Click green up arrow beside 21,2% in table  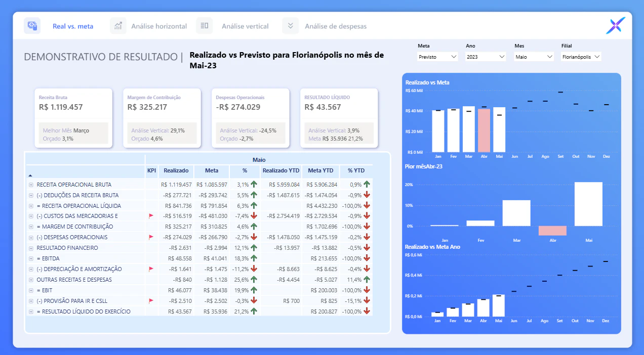pyautogui.click(x=254, y=312)
